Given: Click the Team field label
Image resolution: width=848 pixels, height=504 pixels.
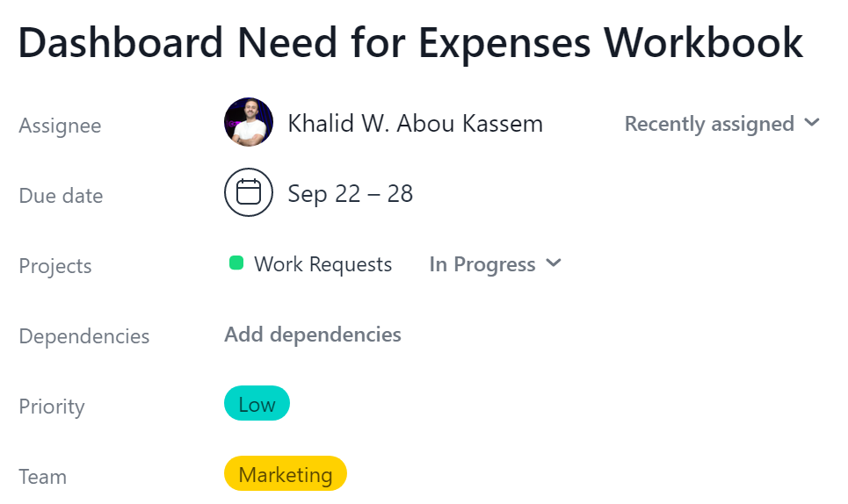Looking at the screenshot, I should (x=43, y=477).
